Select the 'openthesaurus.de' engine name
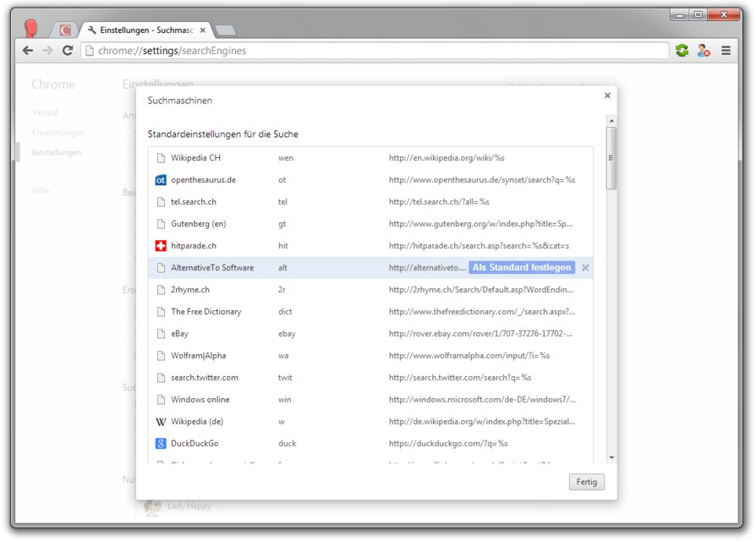This screenshot has width=756, height=541. pos(204,180)
